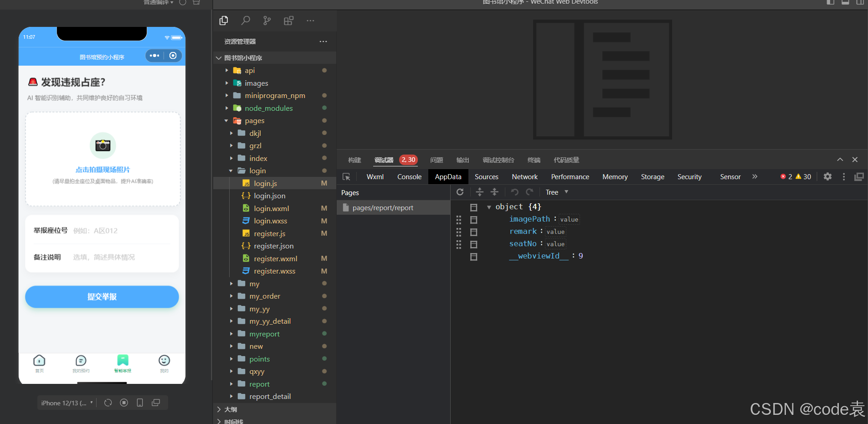868x424 pixels.
Task: Click the error count badge showing 2
Action: 786,176
